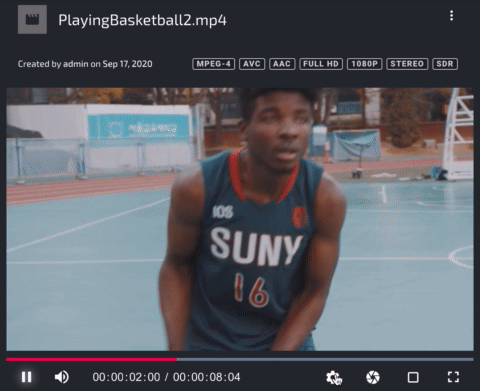Click the 'Created by admin on Sep 17, 2020' text
This screenshot has height=391, width=480.
[x=85, y=64]
